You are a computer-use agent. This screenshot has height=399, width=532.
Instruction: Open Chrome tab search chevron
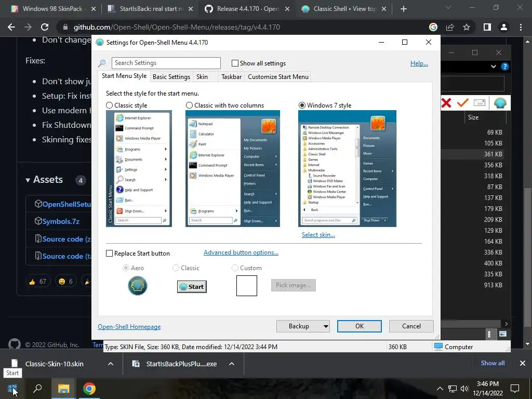point(448,7)
